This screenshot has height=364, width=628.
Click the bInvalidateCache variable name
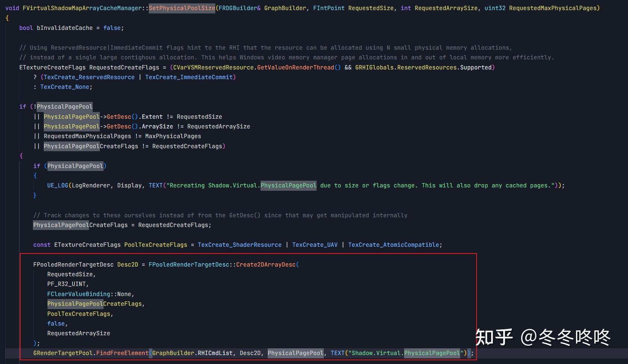tap(64, 28)
